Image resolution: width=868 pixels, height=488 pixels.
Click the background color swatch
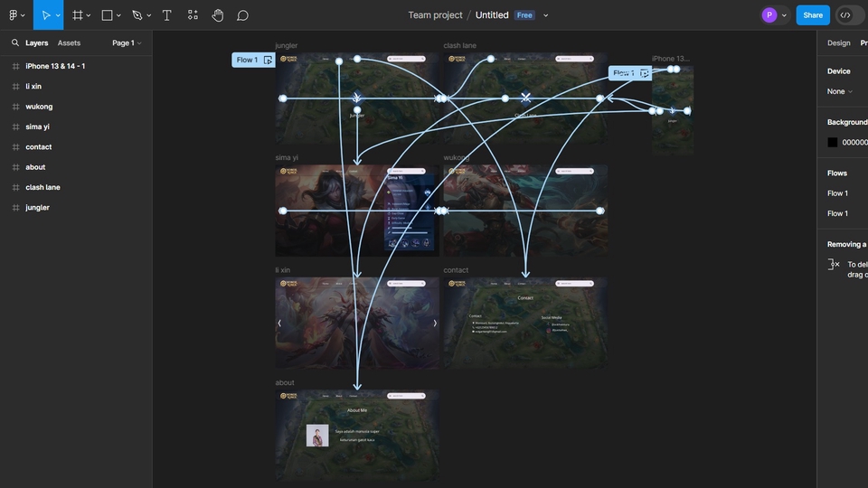click(832, 142)
